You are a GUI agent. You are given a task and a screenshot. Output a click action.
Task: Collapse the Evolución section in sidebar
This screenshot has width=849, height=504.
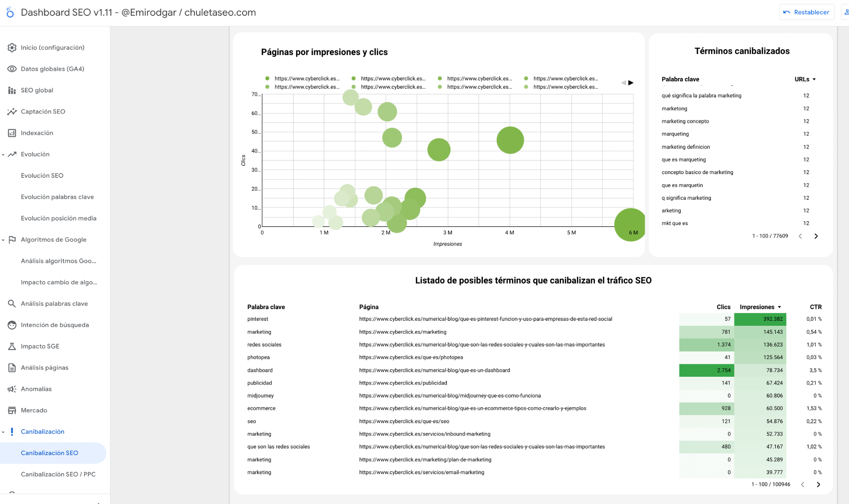3,155
